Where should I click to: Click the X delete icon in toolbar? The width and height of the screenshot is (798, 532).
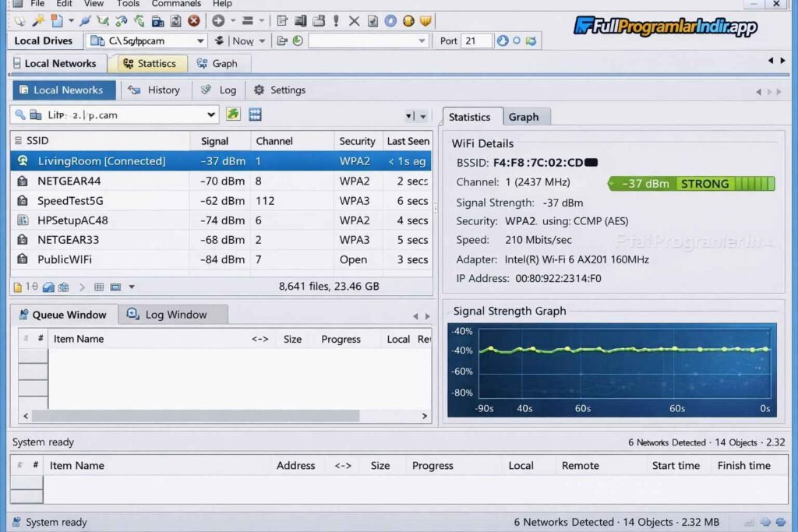tap(355, 21)
